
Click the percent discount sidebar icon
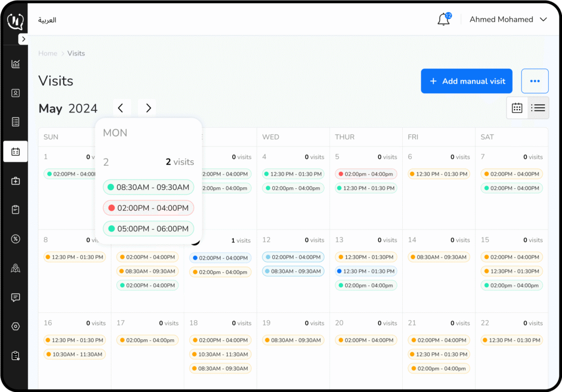click(15, 239)
